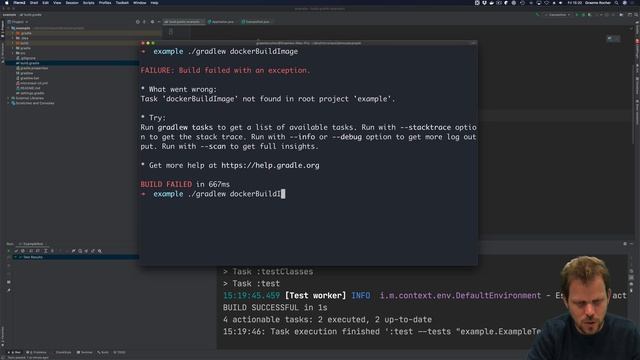Open Build tool window button
Viewport: 640px width, 360px height.
click(x=103, y=352)
